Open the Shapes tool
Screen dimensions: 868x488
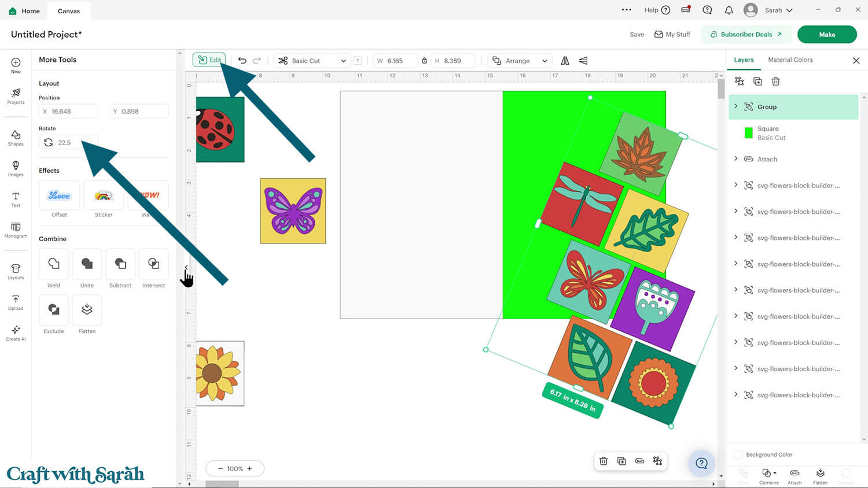click(16, 138)
